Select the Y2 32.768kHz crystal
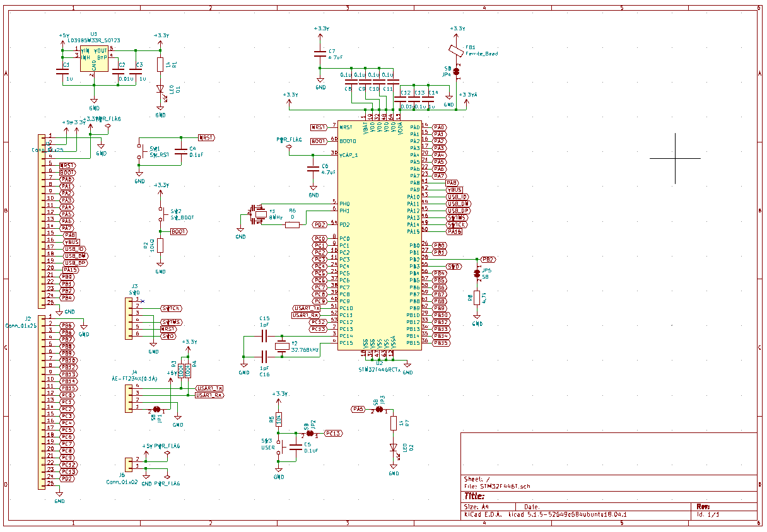This screenshot has width=767, height=532. 282,345
